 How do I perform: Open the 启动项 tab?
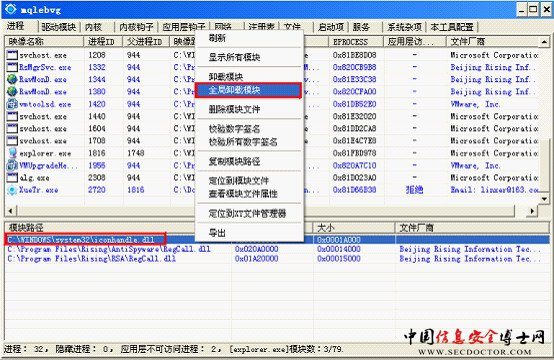331,27
